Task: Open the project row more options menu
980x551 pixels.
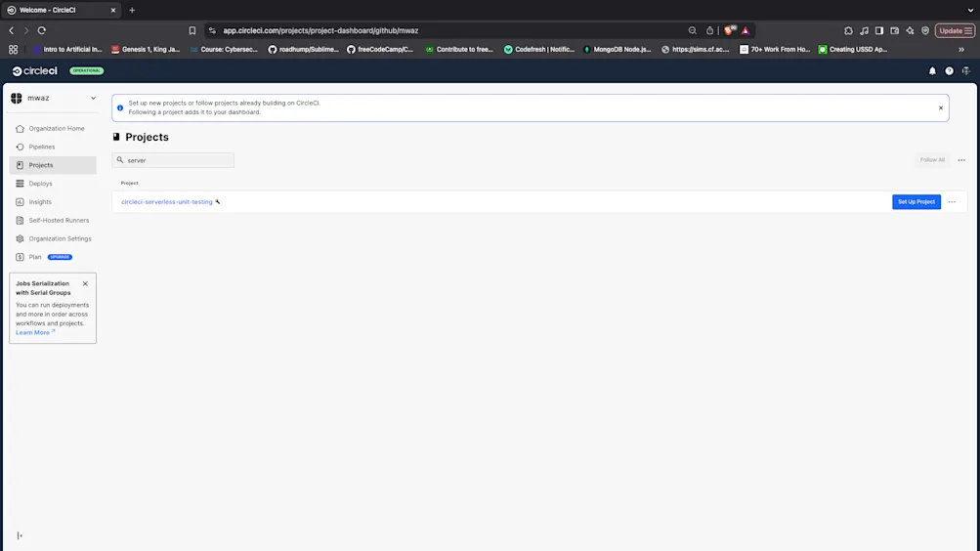Action: tap(952, 202)
